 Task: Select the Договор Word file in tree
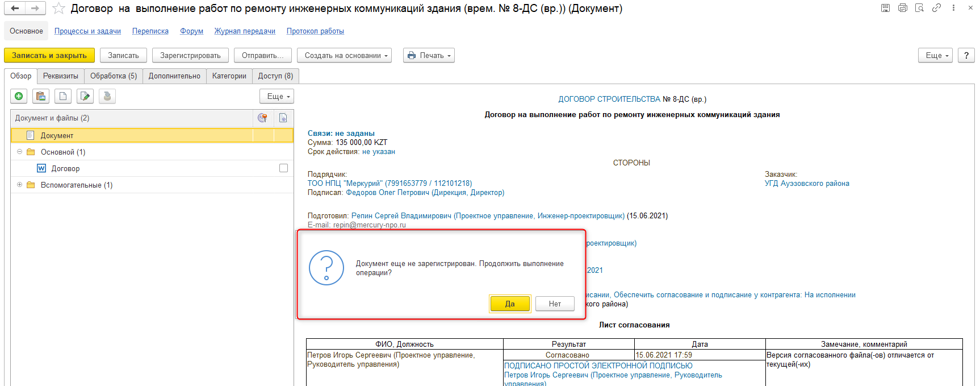(65, 169)
